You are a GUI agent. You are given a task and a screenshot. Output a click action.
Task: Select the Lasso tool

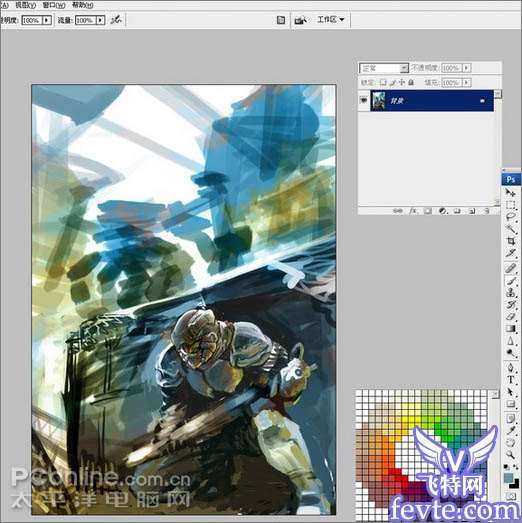[x=510, y=217]
